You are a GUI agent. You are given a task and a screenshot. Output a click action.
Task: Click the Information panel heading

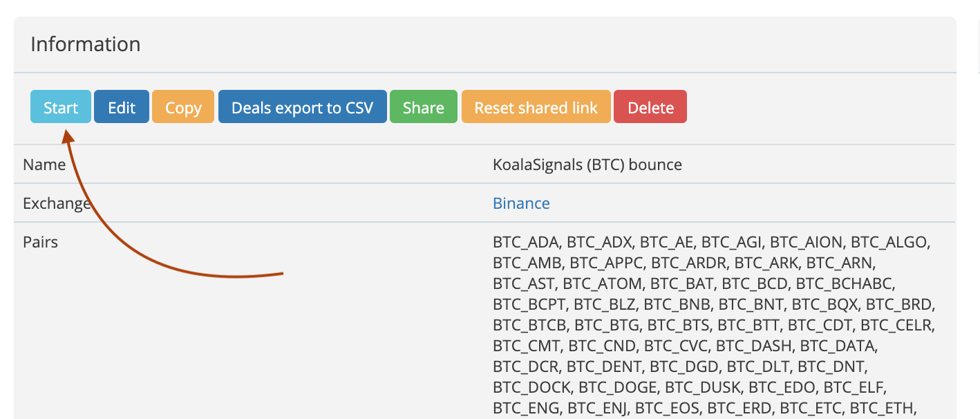click(86, 44)
